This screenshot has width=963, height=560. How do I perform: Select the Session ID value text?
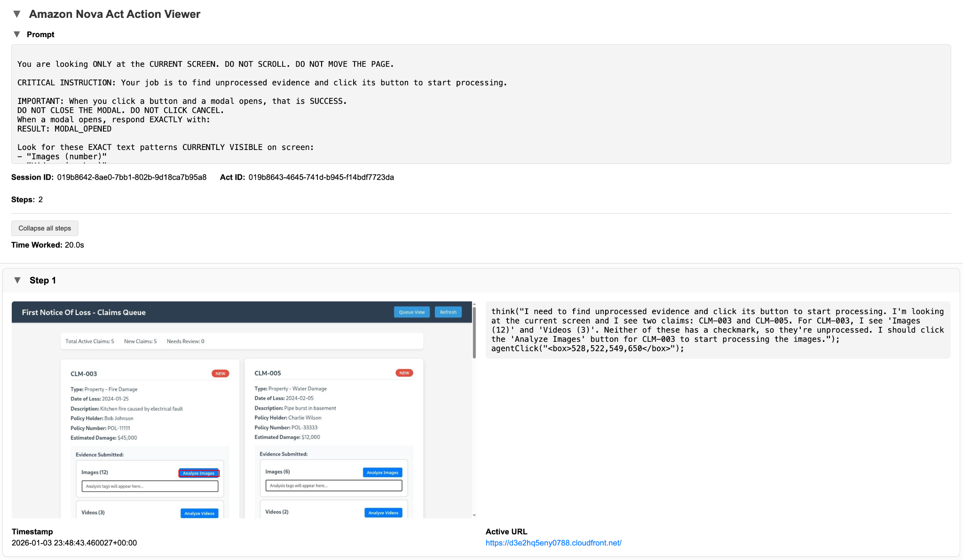[x=132, y=177]
